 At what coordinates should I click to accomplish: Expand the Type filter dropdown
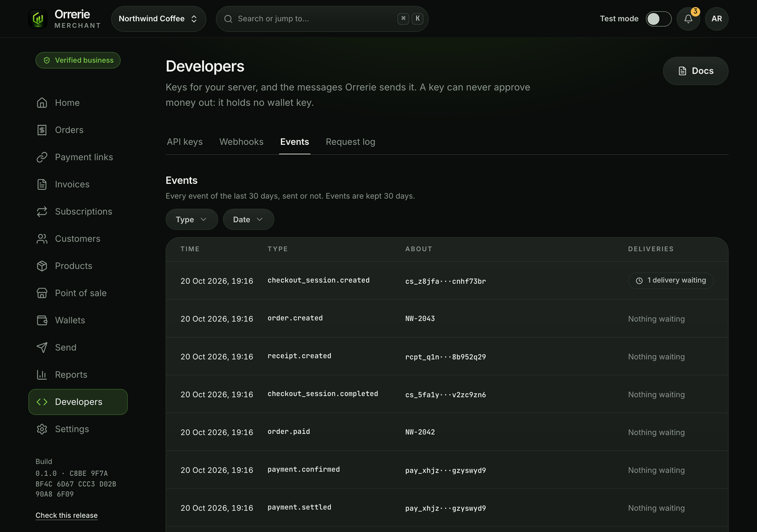[192, 219]
